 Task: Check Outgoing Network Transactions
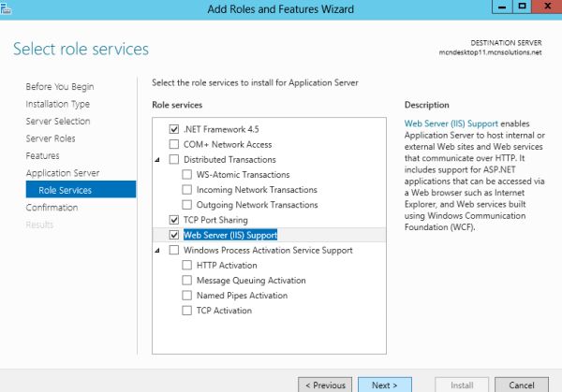click(187, 205)
